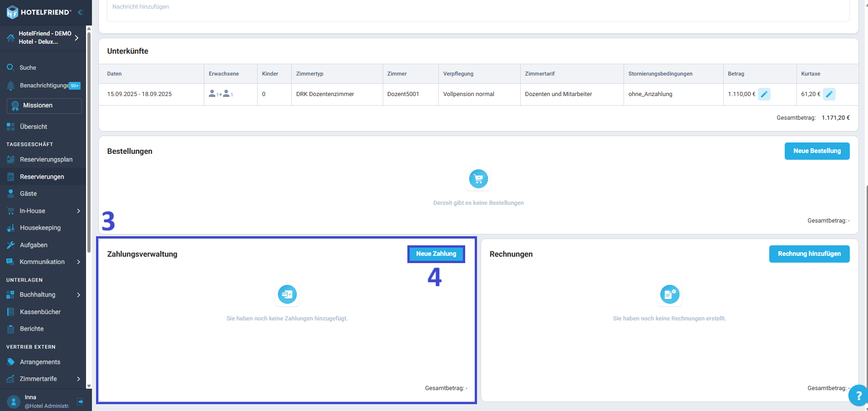
Task: Open Benachrichtigungen via the bell icon
Action: pyautogui.click(x=11, y=86)
